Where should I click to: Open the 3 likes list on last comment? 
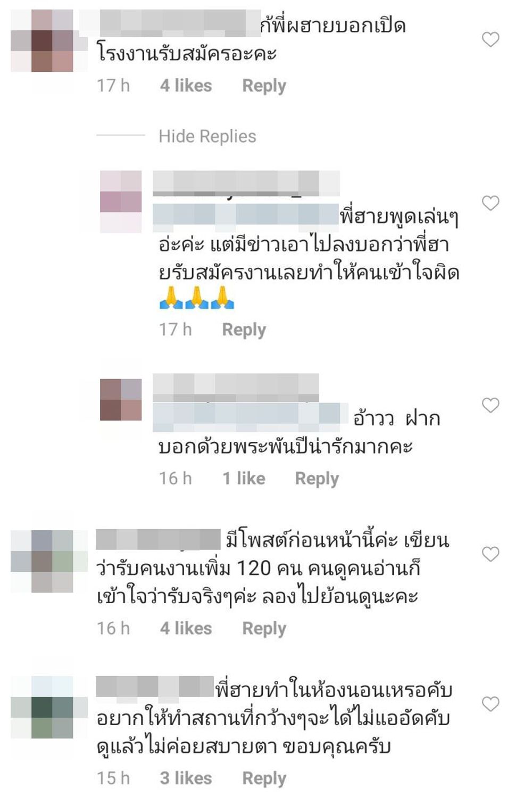coord(186,778)
